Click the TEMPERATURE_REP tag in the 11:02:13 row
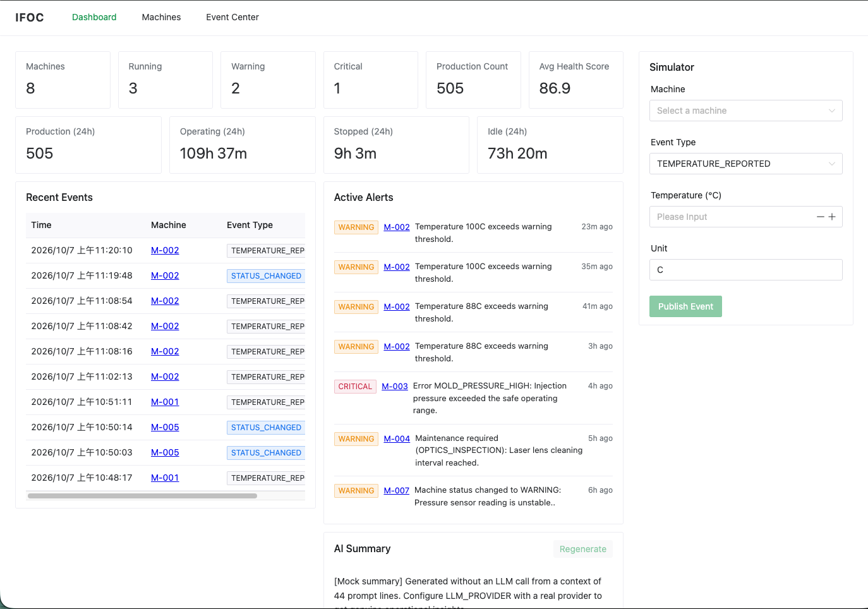This screenshot has width=868, height=609. (x=266, y=377)
